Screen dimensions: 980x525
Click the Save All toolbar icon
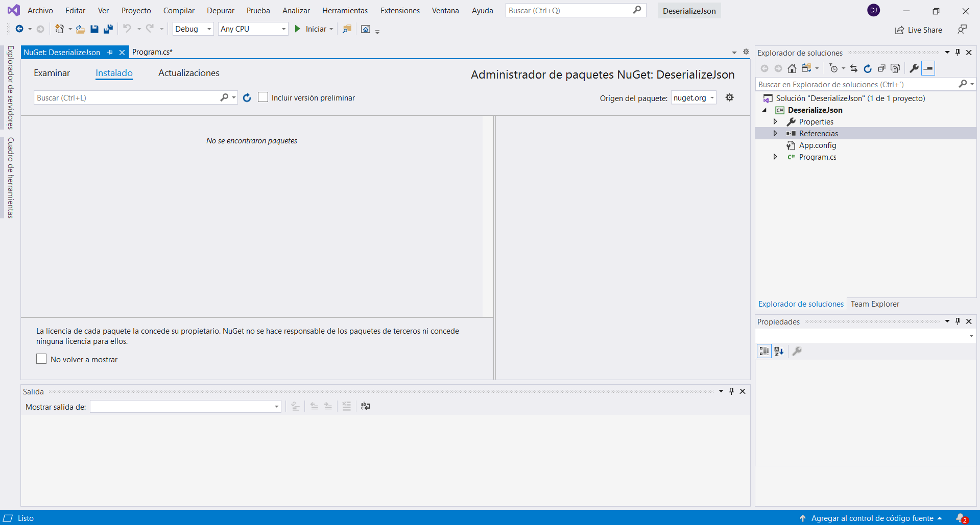click(x=108, y=29)
